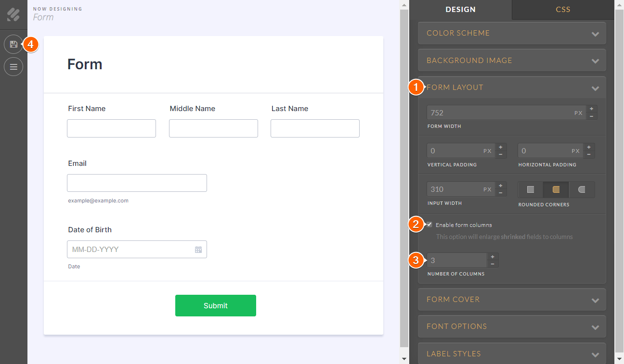Expand the Background Image section
Screen dimensions: 624x364
pyautogui.click(x=512, y=61)
